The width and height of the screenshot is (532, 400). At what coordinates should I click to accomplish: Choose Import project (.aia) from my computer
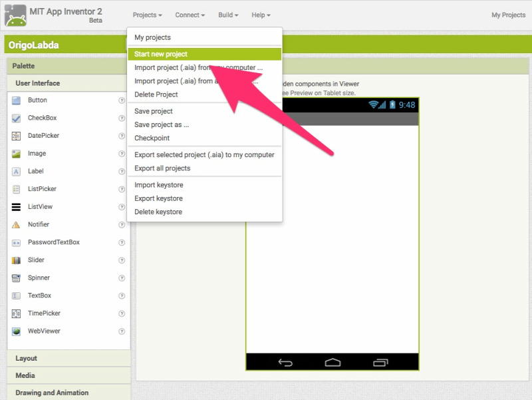click(x=205, y=68)
